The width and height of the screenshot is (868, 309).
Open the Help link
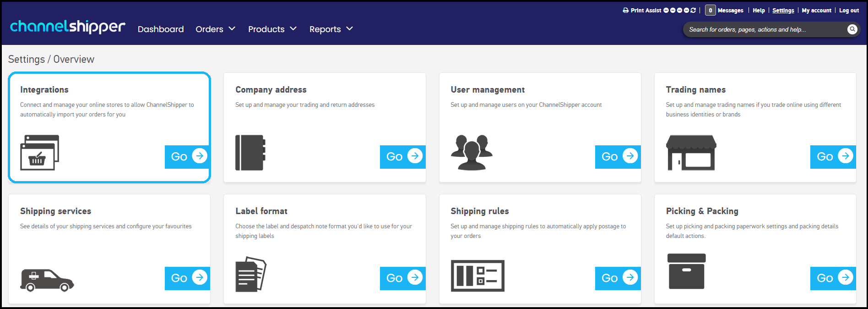coord(759,10)
